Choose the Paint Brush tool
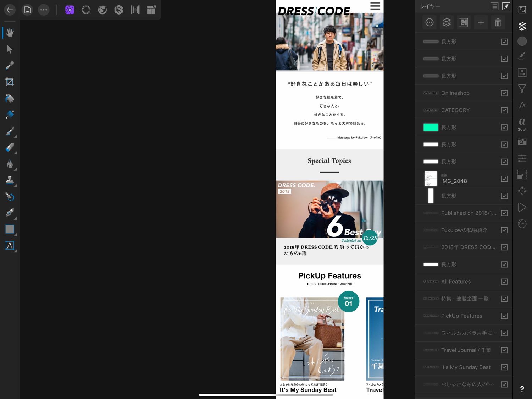The image size is (532, 399). 10,131
